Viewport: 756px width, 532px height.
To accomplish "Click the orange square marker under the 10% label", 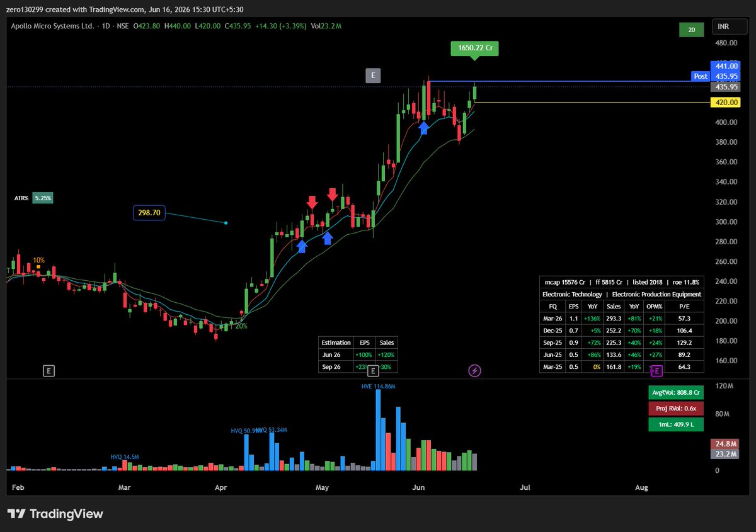I will point(38,267).
